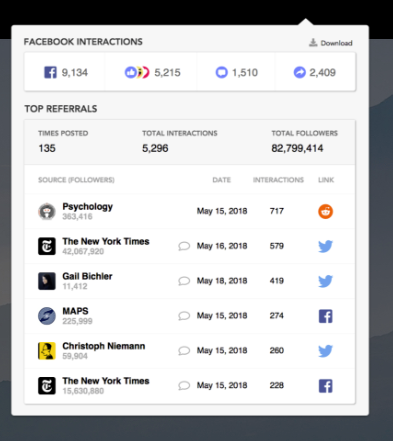The height and width of the screenshot is (441, 393).
Task: Open the Twitter link for Gail Bichler
Action: pos(325,281)
